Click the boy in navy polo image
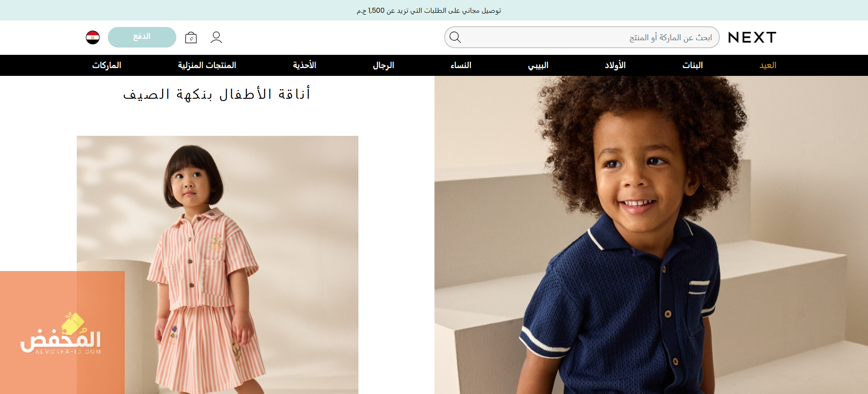The width and height of the screenshot is (868, 394). click(x=651, y=235)
